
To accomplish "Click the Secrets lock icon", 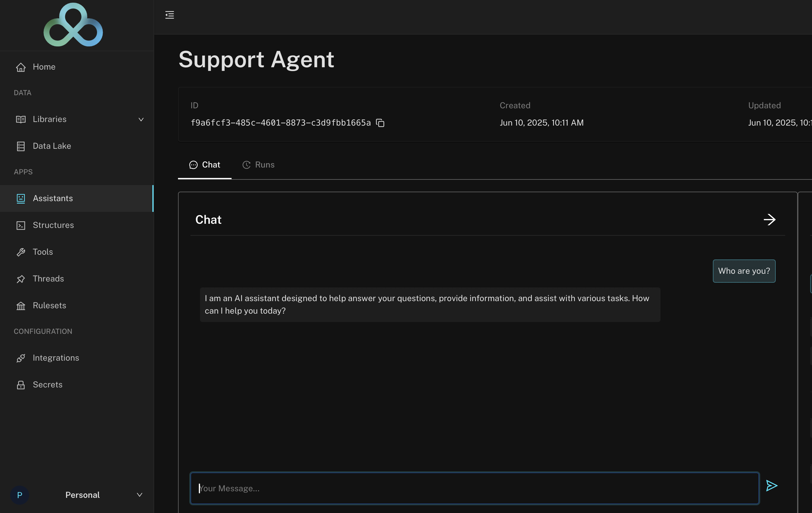I will click(x=21, y=385).
